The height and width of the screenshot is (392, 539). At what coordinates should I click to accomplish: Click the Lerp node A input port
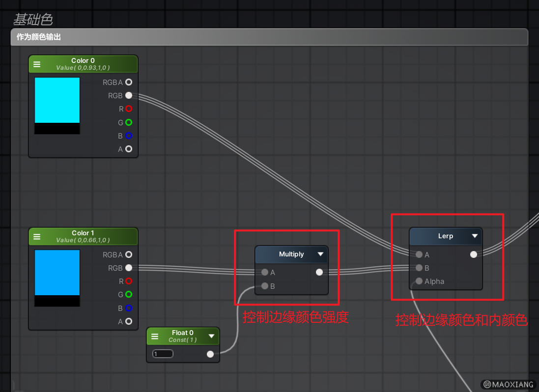[x=419, y=254]
